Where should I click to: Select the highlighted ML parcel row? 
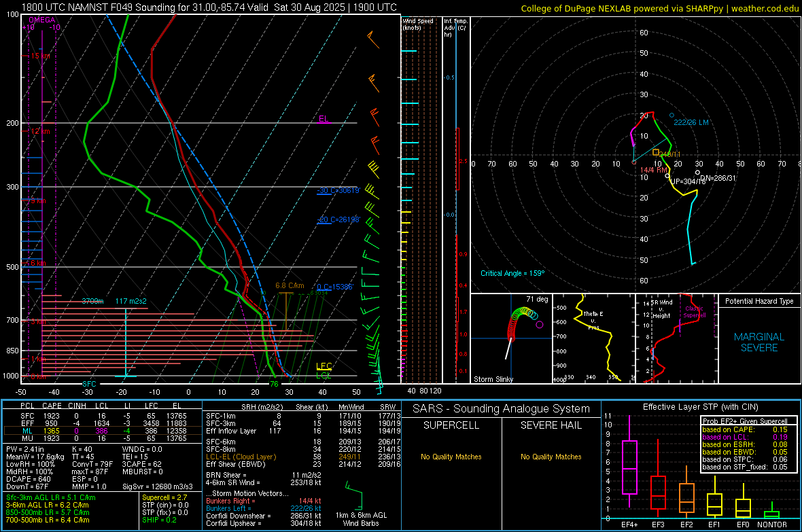click(x=103, y=431)
